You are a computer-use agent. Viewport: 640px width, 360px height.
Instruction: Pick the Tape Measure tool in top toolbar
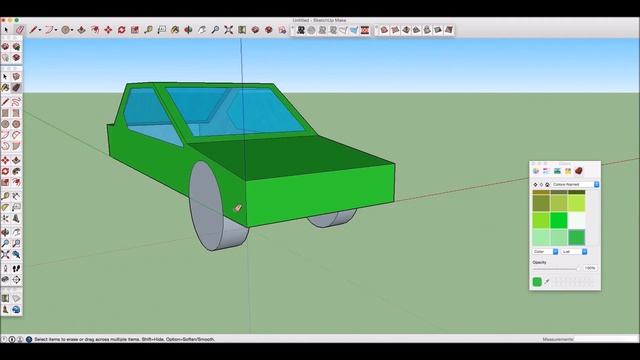coord(148,30)
